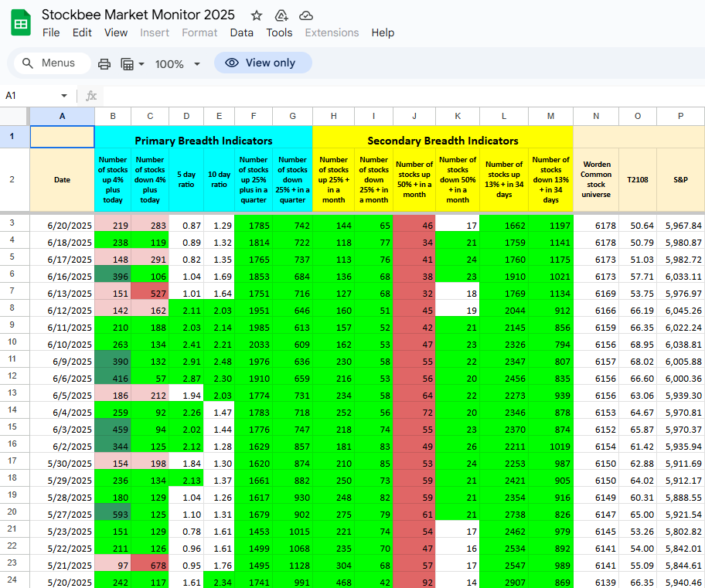Select the date cell 5/27/2025
This screenshot has height=588, width=705.
[x=62, y=512]
